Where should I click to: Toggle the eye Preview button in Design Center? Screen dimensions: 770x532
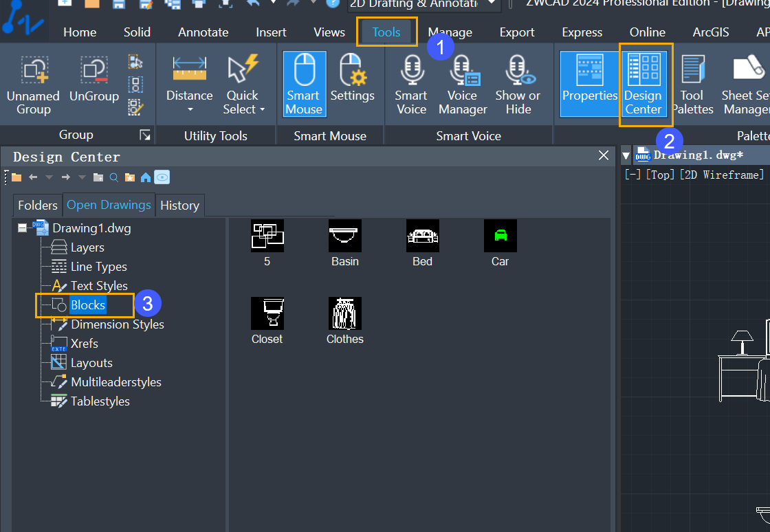pyautogui.click(x=162, y=177)
